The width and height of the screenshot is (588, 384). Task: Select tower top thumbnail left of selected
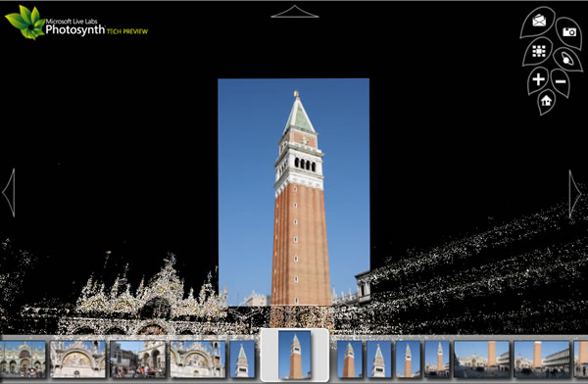[x=242, y=359]
